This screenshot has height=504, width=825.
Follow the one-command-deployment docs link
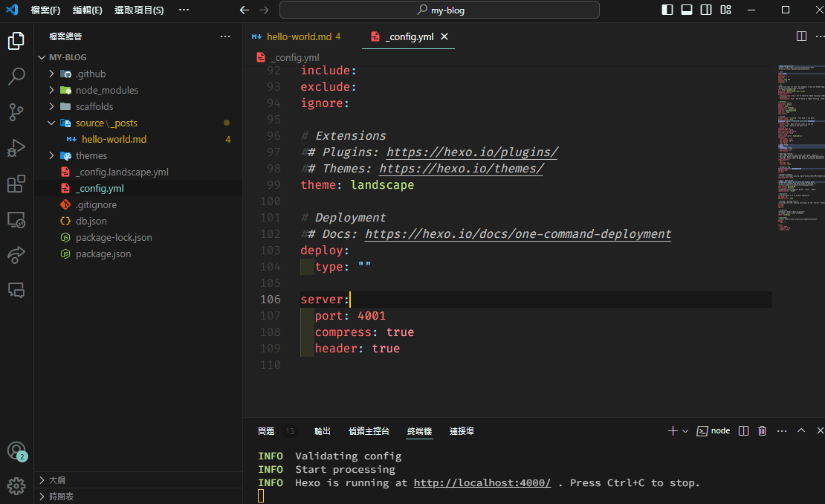(518, 233)
